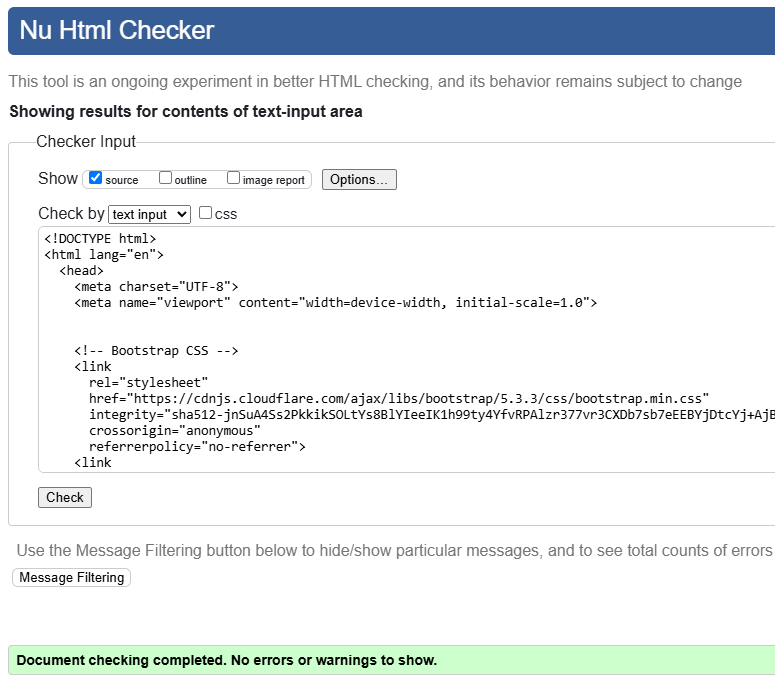Enable the outline checkbox
The image size is (775, 677).
point(165,178)
